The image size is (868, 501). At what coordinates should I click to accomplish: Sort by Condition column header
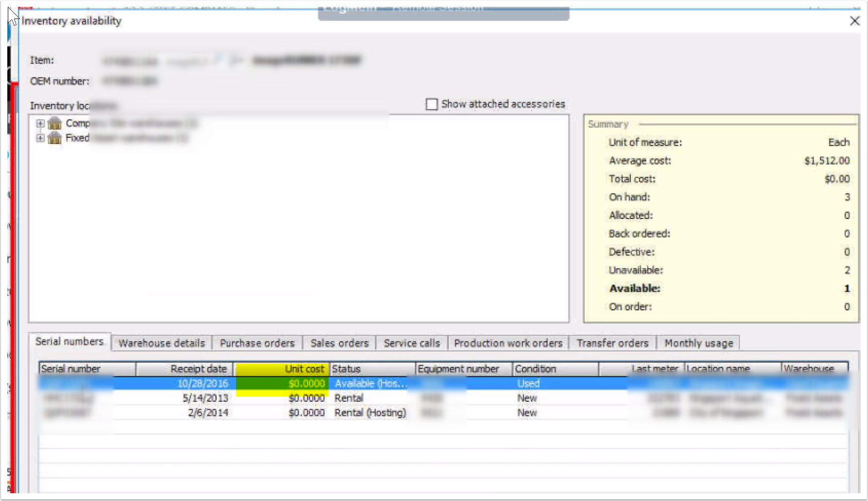coord(555,369)
